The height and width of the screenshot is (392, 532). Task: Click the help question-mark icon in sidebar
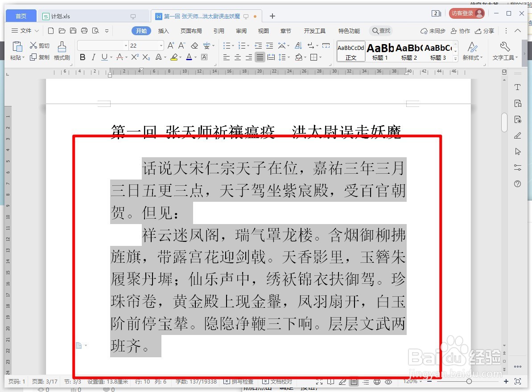click(517, 184)
